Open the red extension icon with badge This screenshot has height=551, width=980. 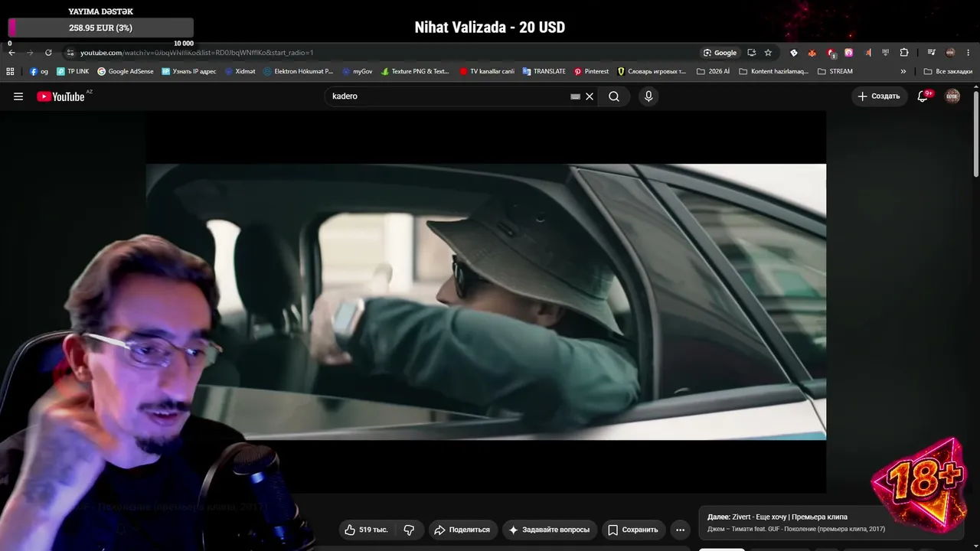coord(831,53)
